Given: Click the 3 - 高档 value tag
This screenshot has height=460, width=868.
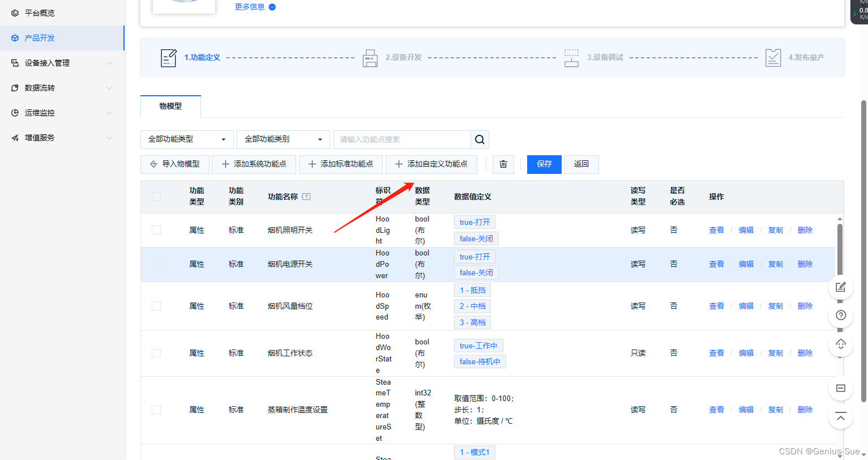Looking at the screenshot, I should (472, 322).
